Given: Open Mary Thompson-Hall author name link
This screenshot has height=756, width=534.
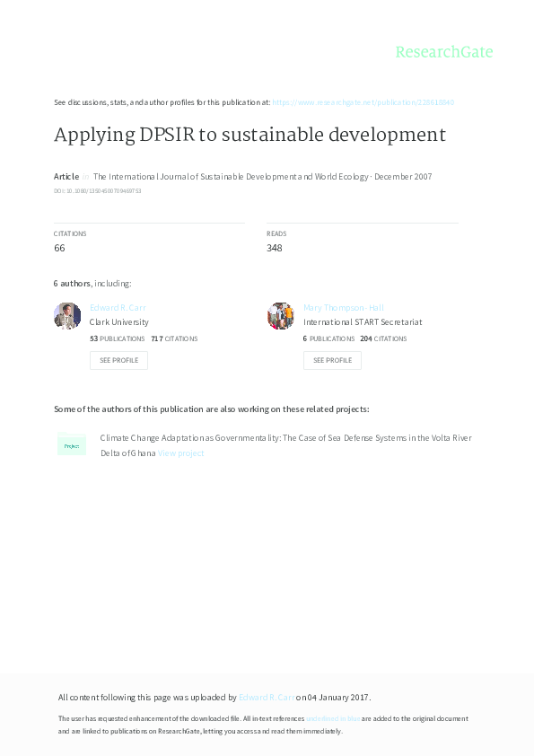Looking at the screenshot, I should point(344,308).
